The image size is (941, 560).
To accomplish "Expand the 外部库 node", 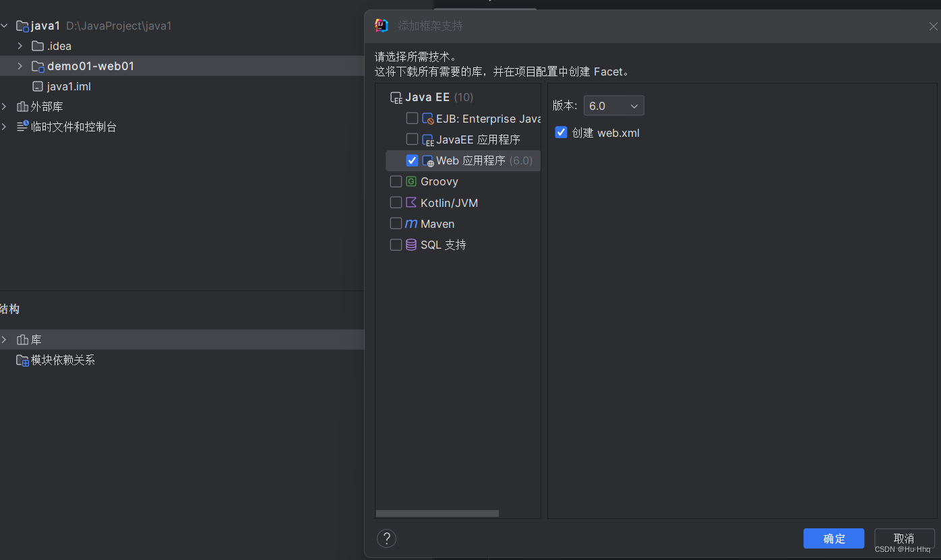I will [x=5, y=106].
